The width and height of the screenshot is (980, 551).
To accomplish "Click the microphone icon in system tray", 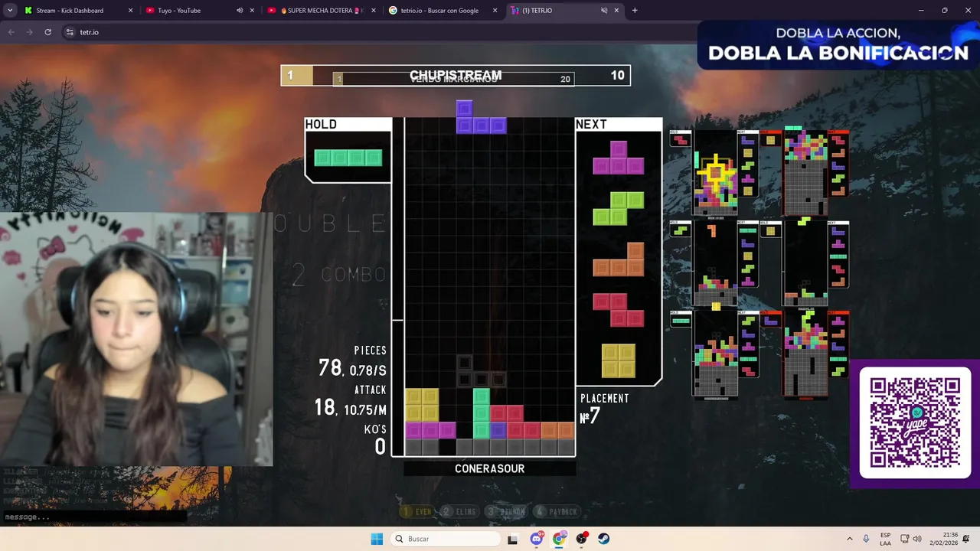I will tap(866, 539).
